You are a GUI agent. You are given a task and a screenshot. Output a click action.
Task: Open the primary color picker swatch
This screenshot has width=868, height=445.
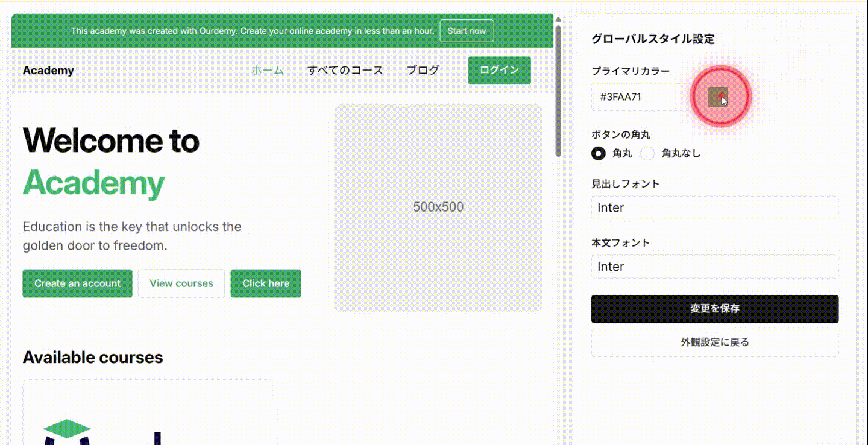(718, 96)
